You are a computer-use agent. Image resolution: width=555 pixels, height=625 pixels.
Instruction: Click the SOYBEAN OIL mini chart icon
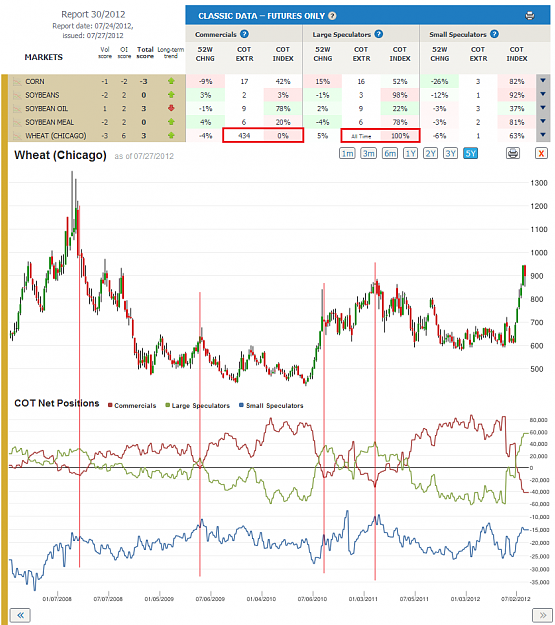[x=17, y=109]
